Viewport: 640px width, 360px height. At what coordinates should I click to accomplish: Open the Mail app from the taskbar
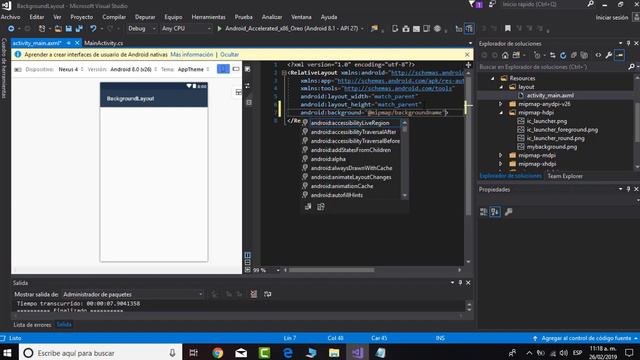[241, 353]
